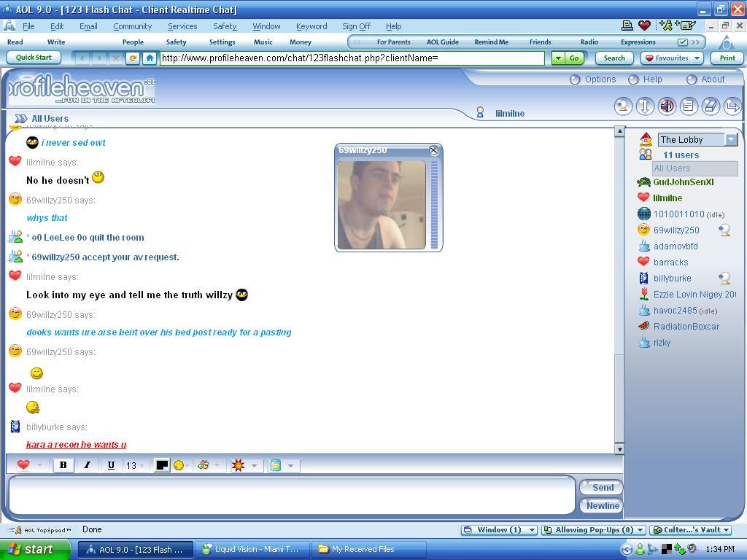Select the Options radio button

point(575,79)
